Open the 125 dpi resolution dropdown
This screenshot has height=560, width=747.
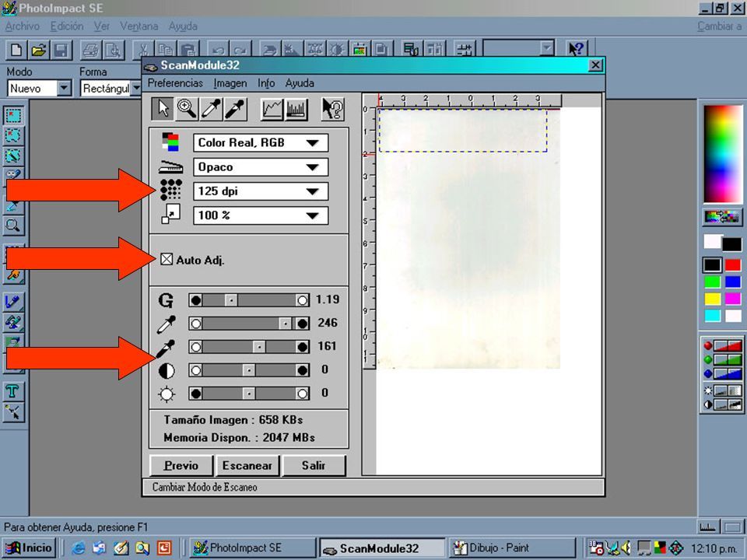coord(261,191)
